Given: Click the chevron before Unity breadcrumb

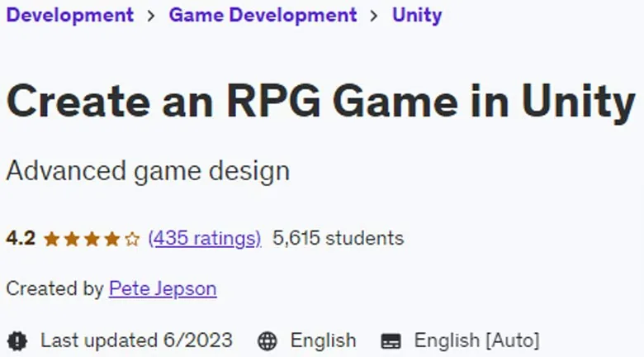Looking at the screenshot, I should (x=374, y=16).
